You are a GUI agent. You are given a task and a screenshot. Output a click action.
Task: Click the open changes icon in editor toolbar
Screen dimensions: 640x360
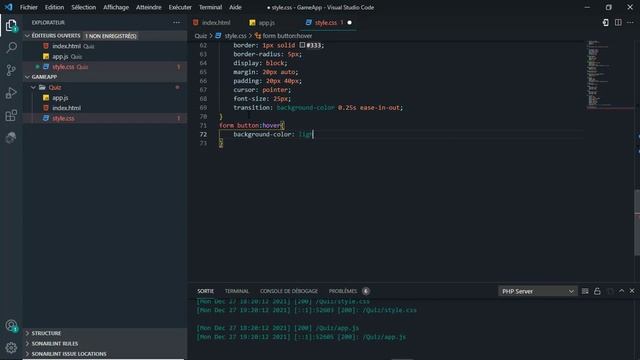click(605, 22)
